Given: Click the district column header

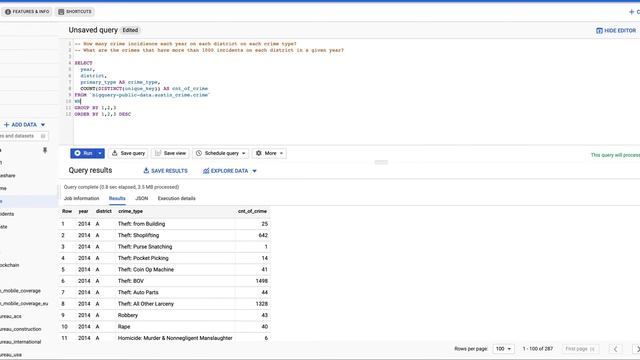Looking at the screenshot, I should tap(104, 211).
